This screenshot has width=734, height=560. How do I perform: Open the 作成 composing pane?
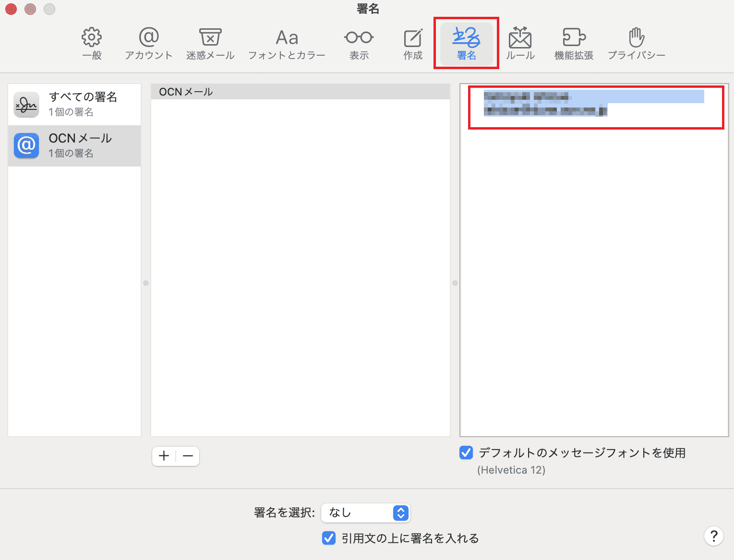point(413,44)
